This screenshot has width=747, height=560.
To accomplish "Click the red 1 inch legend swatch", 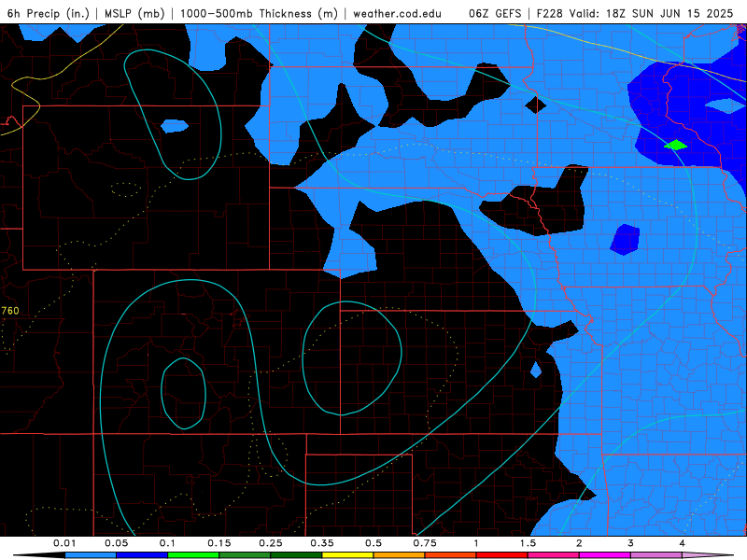I will click(x=502, y=555).
